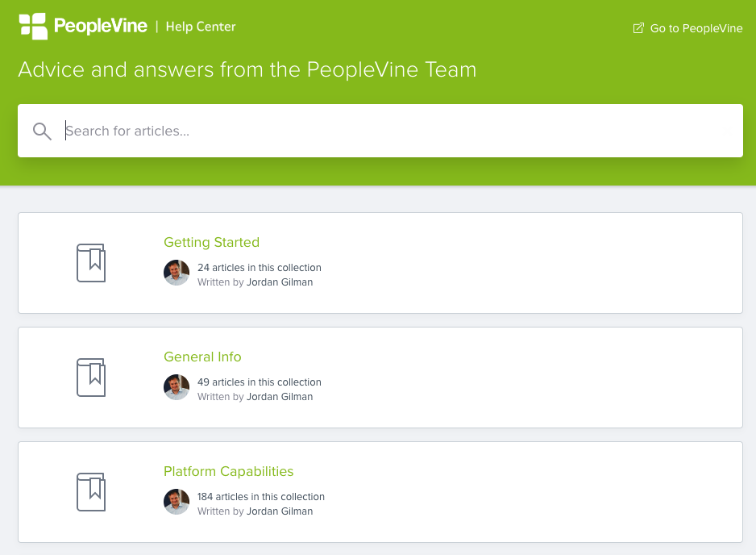Select the General Info card
Image resolution: width=756 pixels, height=555 pixels.
(484, 378)
